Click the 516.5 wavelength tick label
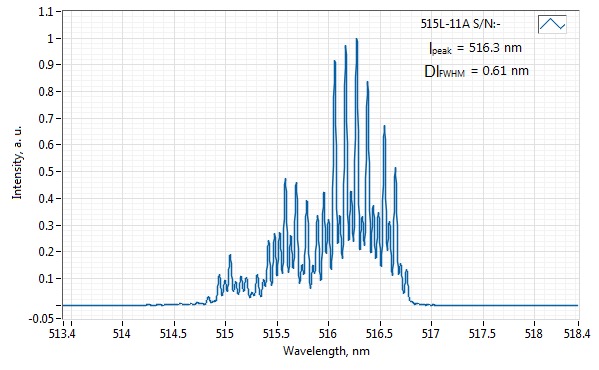 379,334
